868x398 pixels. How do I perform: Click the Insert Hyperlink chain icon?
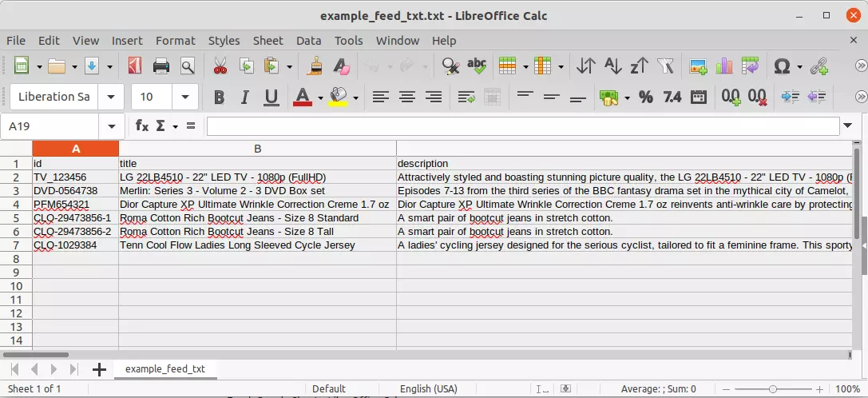819,66
